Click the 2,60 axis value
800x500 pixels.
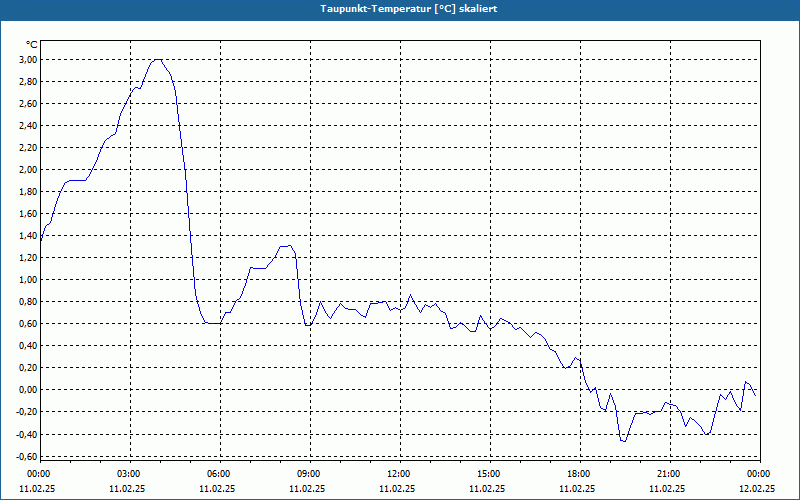pos(28,104)
